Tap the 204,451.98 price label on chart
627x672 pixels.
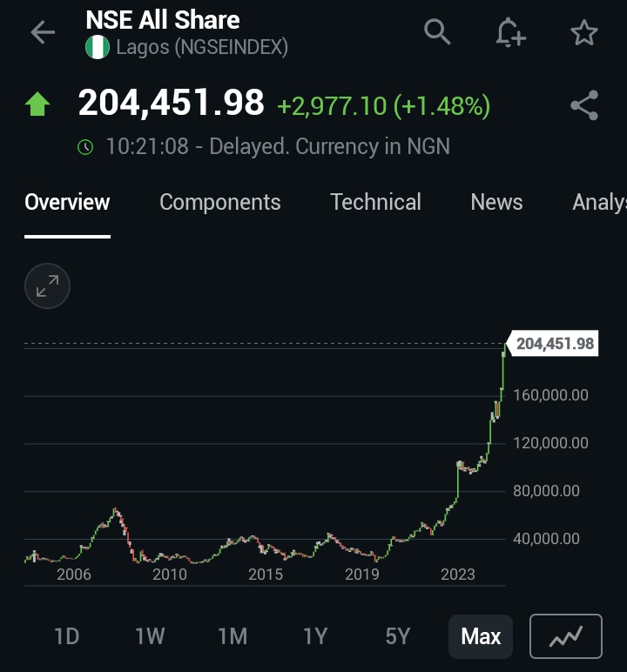553,343
